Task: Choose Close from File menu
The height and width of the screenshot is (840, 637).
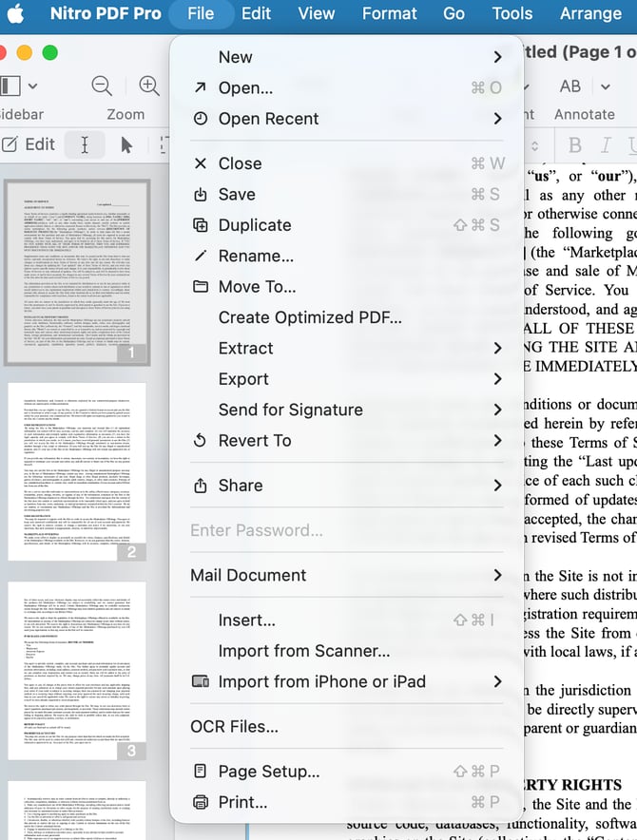Action: tap(346, 163)
